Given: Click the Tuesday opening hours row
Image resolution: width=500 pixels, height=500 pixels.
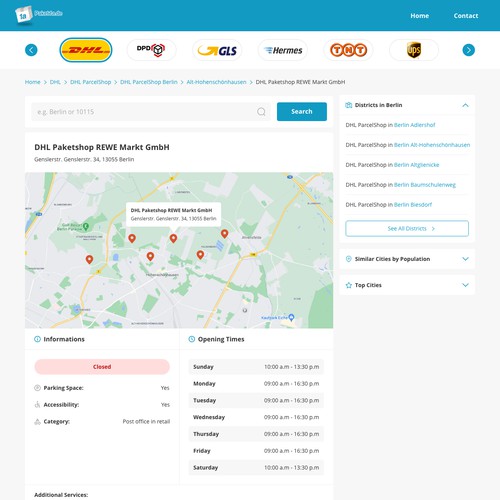Looking at the screenshot, I should [x=256, y=400].
